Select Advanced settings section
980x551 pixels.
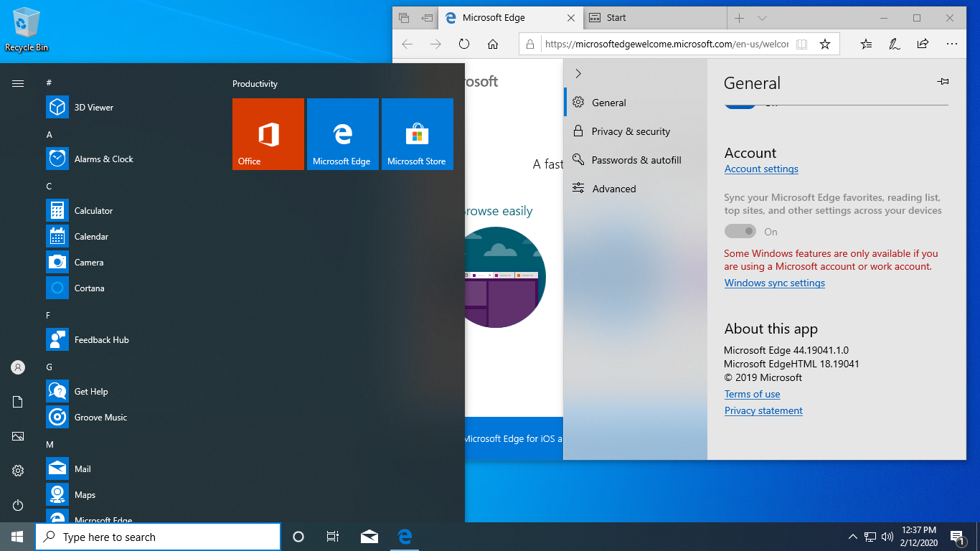pyautogui.click(x=636, y=189)
